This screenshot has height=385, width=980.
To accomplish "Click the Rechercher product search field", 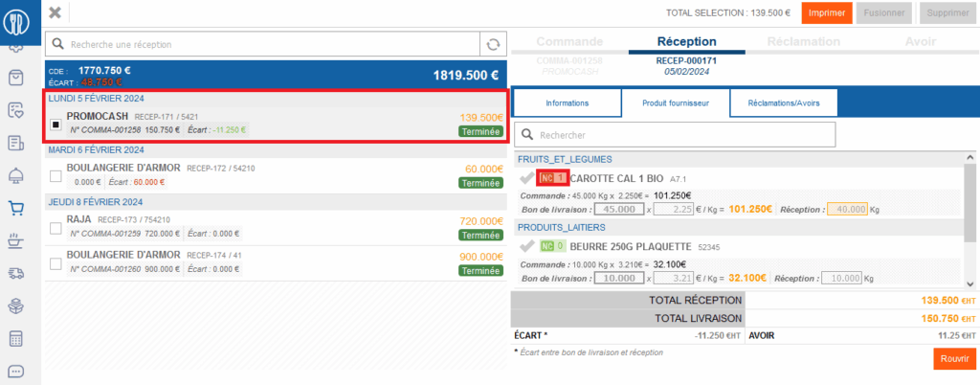I will tap(675, 135).
